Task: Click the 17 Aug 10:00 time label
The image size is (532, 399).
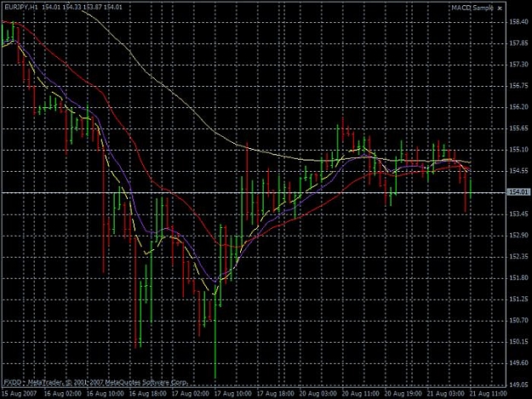Action: click(x=233, y=394)
